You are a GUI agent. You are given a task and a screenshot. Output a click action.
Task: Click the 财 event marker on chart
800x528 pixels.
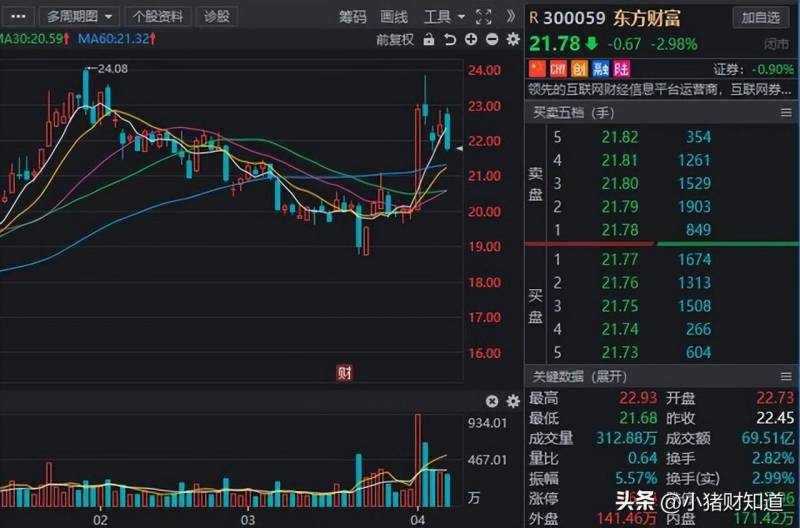(344, 373)
